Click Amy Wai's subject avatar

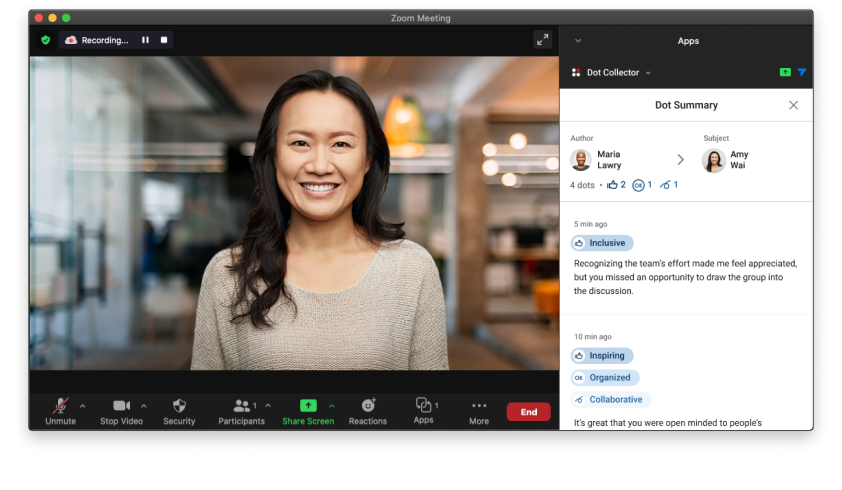coord(714,160)
